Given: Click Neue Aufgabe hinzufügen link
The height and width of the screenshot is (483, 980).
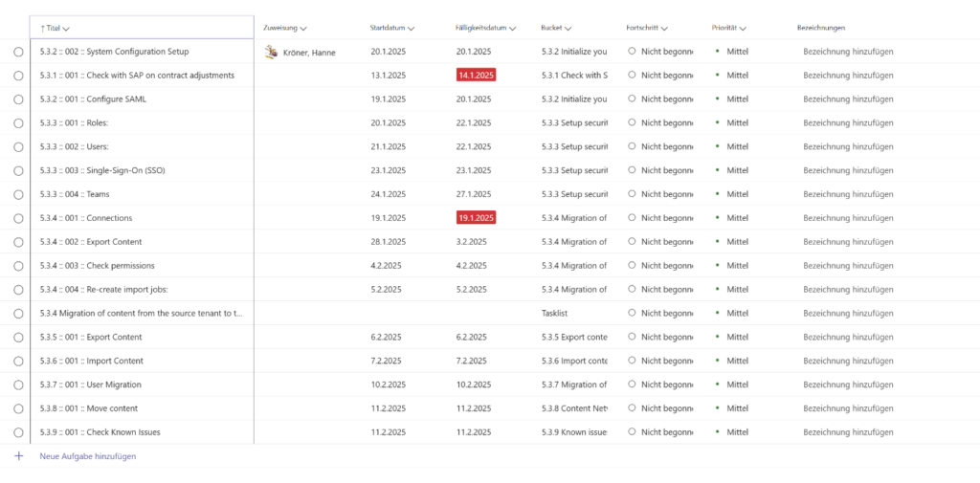Looking at the screenshot, I should click(x=87, y=456).
